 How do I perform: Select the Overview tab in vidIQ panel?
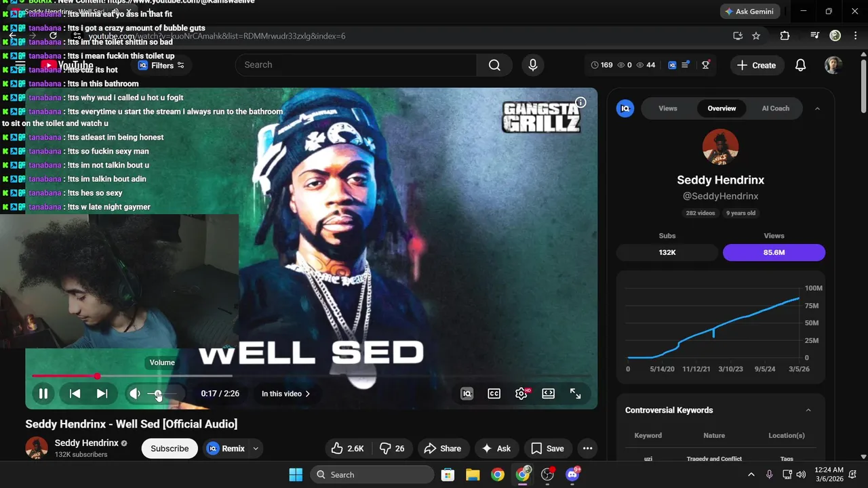tap(722, 108)
